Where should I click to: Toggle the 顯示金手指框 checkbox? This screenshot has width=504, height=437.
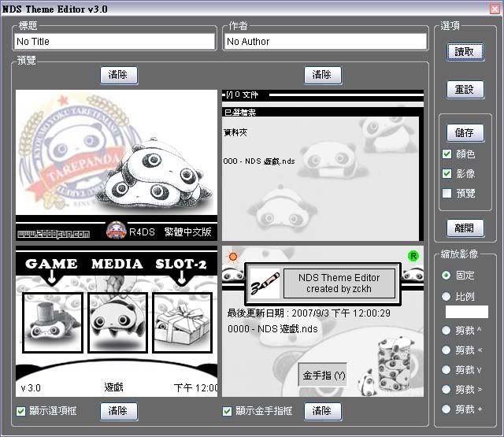pos(227,411)
